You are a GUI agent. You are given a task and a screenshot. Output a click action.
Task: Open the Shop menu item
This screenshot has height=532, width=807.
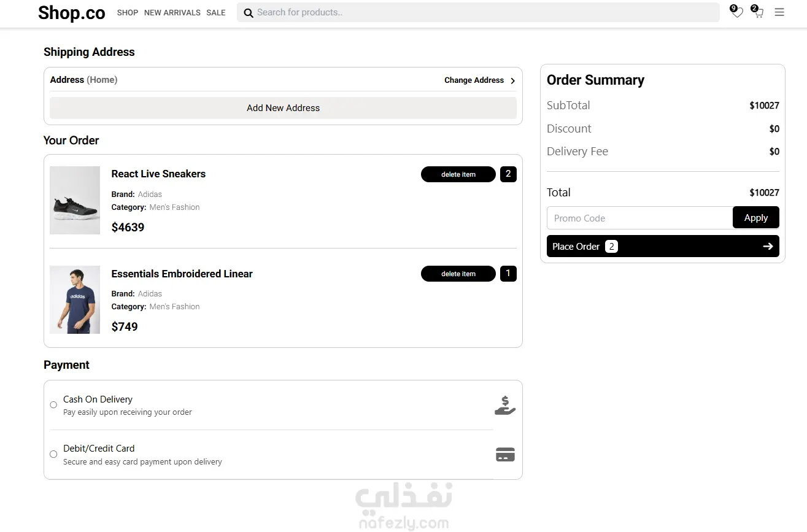[x=128, y=13]
